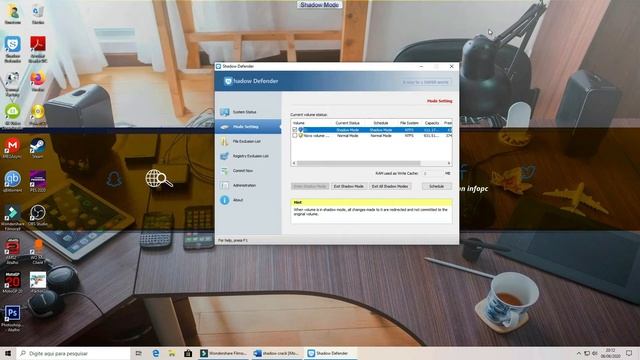The image size is (640, 360).
Task: Open Firefox desktop shortcut
Action: tap(38, 81)
